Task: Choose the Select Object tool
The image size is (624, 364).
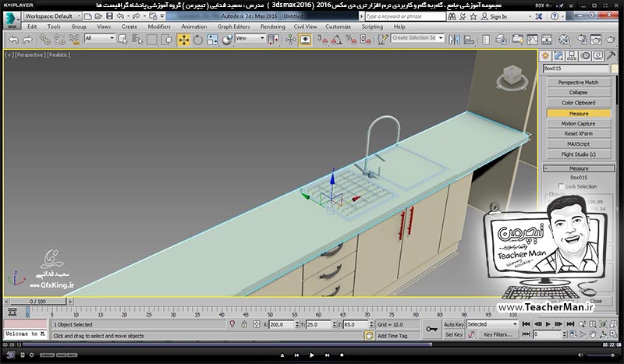Action: coord(123,40)
